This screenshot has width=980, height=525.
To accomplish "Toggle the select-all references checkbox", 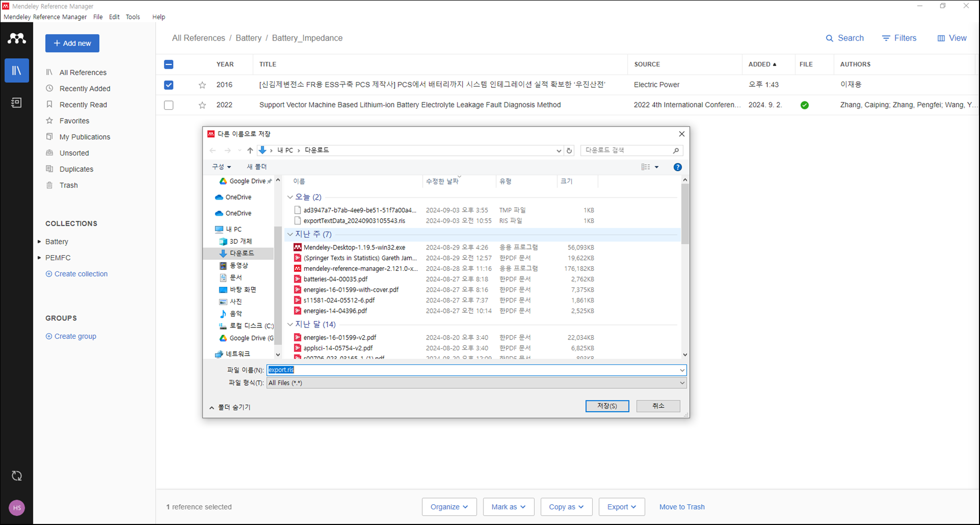I will pyautogui.click(x=168, y=64).
